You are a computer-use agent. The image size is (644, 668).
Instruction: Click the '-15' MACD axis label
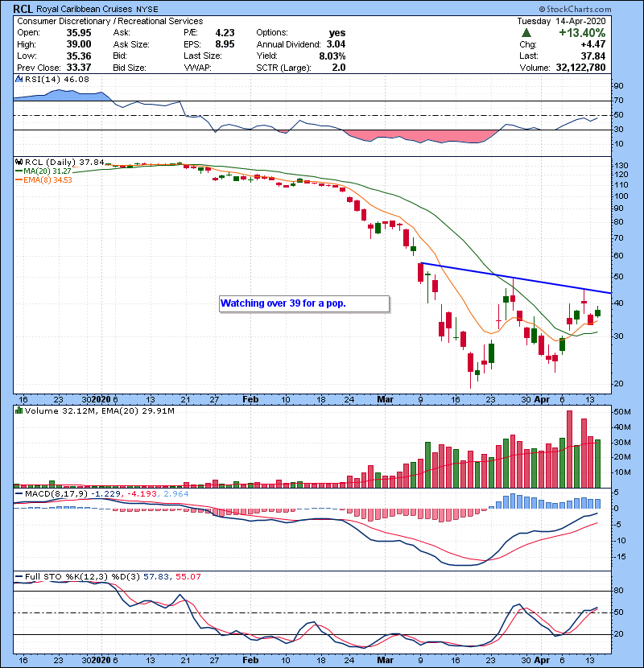[x=620, y=557]
